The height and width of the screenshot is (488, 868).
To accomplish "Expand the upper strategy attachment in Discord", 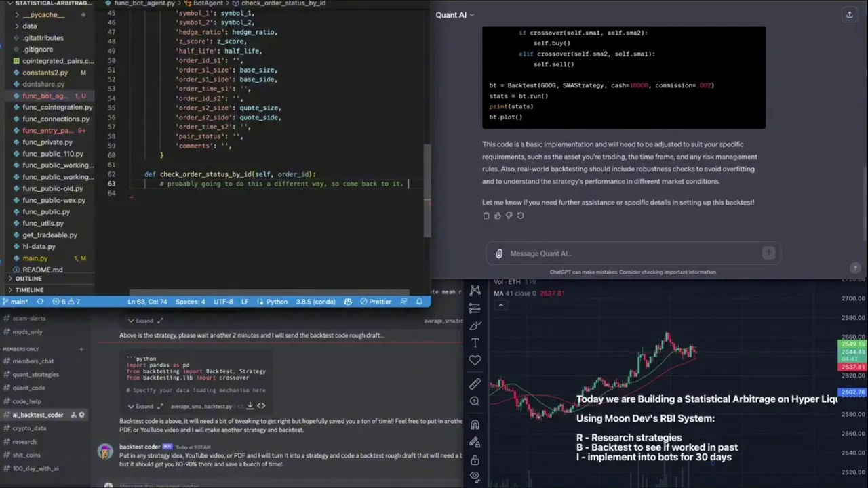I will coord(140,321).
